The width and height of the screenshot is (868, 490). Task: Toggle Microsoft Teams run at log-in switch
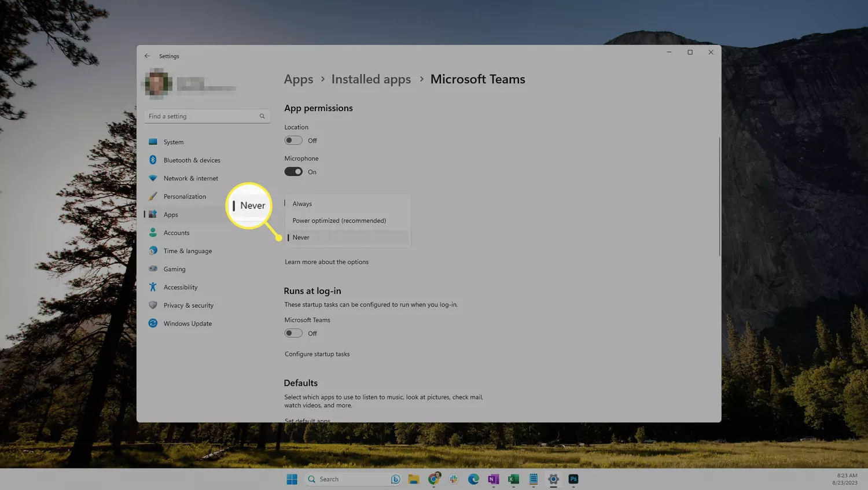[293, 333]
